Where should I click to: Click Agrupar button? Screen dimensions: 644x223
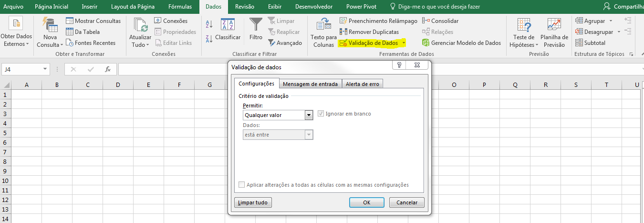[590, 21]
